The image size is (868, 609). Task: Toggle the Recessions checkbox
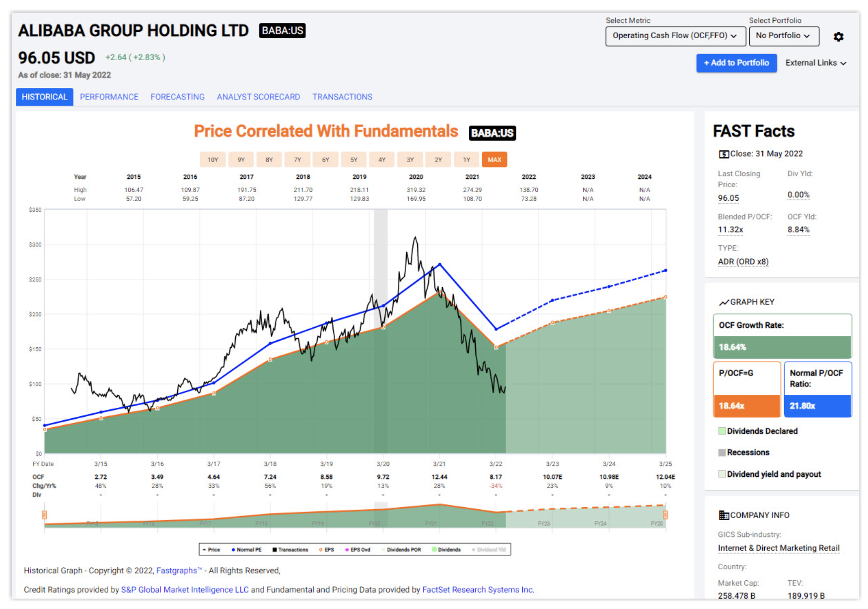(x=722, y=452)
